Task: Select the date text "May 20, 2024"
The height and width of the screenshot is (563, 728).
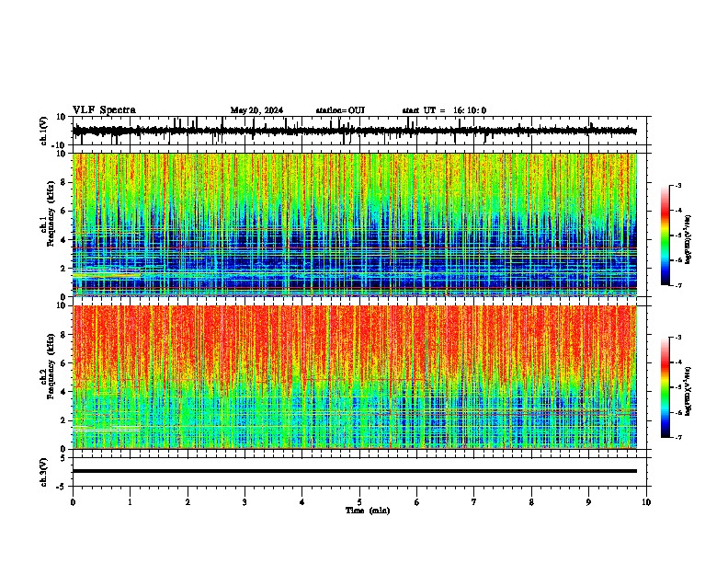Action: click(256, 110)
